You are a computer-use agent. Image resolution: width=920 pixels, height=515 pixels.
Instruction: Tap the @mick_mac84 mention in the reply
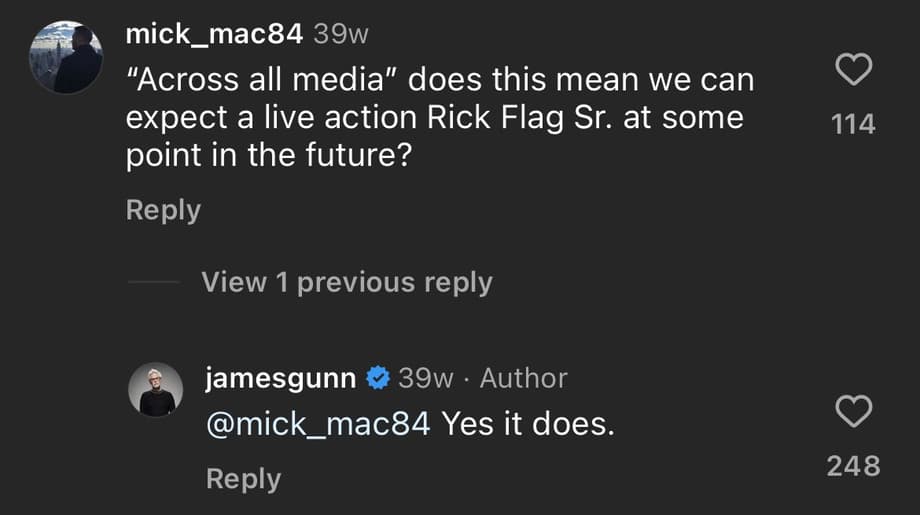click(x=317, y=424)
